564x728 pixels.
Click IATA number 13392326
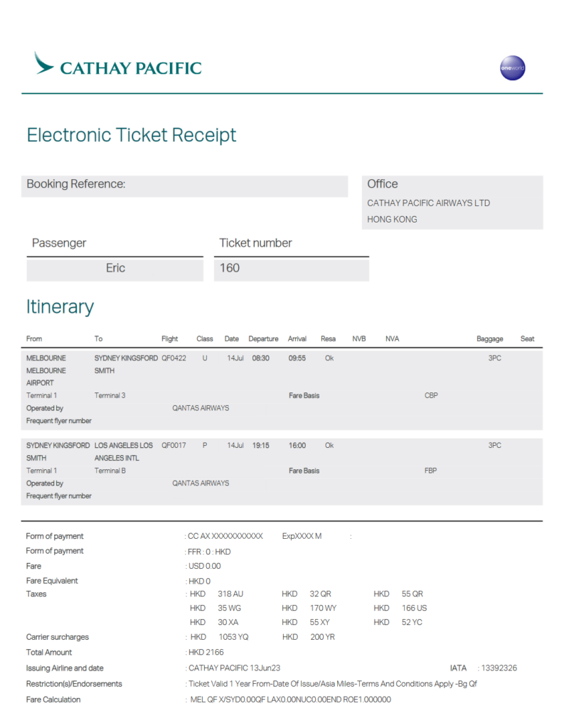coord(499,668)
